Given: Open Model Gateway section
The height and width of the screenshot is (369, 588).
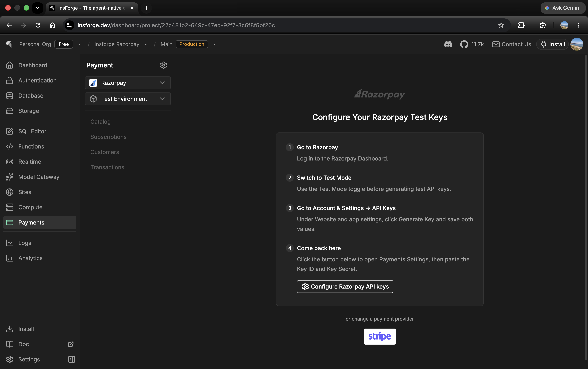Looking at the screenshot, I should click(40, 177).
